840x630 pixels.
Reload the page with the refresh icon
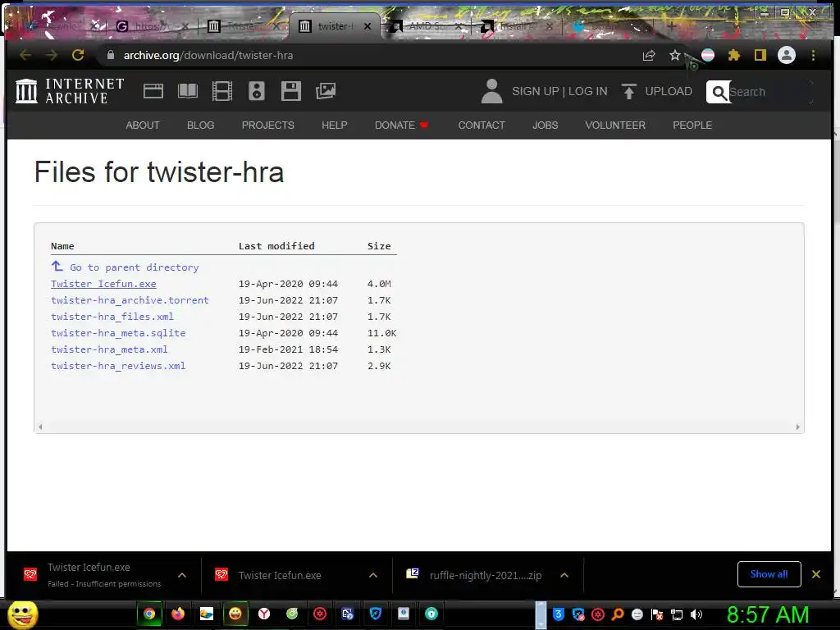click(x=78, y=55)
